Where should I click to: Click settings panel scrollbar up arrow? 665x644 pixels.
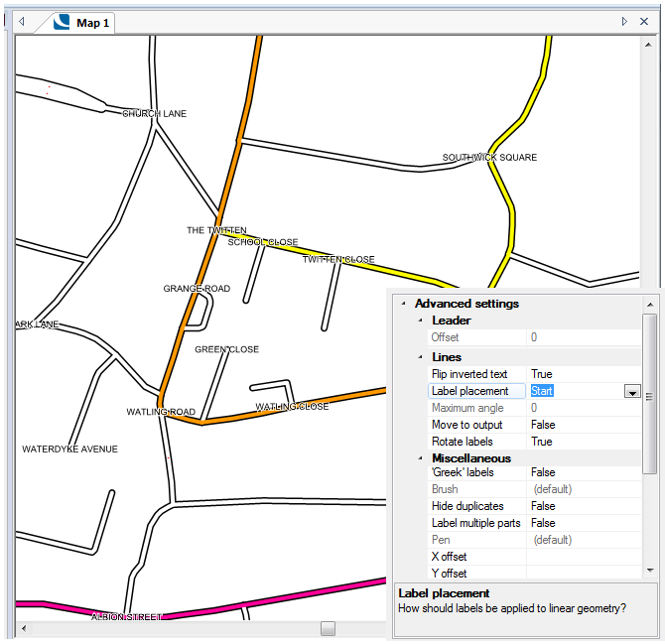click(x=649, y=304)
